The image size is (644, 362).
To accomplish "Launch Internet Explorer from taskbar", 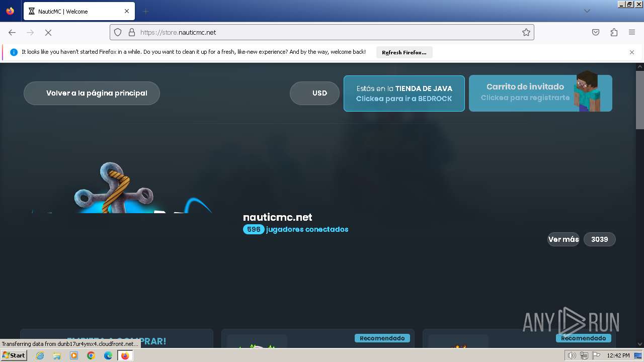I will [x=40, y=355].
